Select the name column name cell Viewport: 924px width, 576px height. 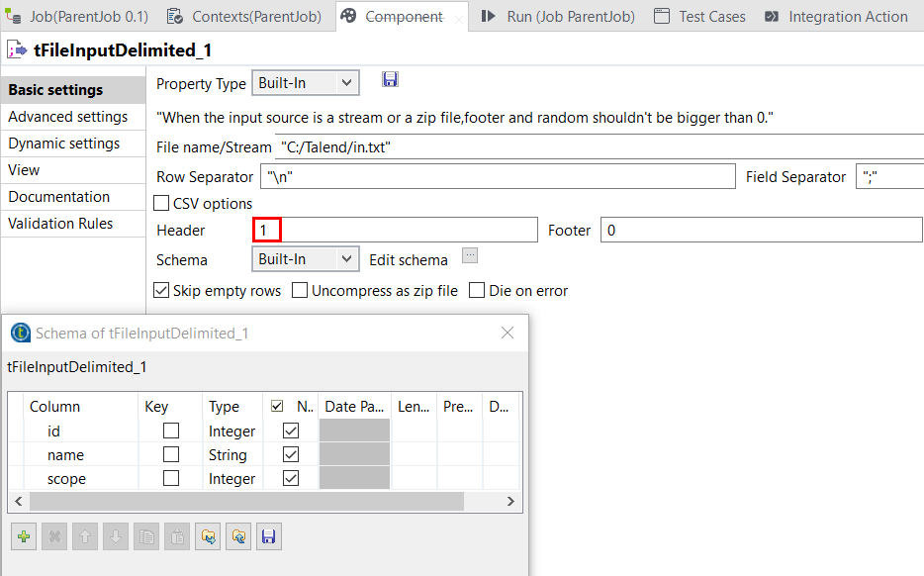click(x=81, y=454)
